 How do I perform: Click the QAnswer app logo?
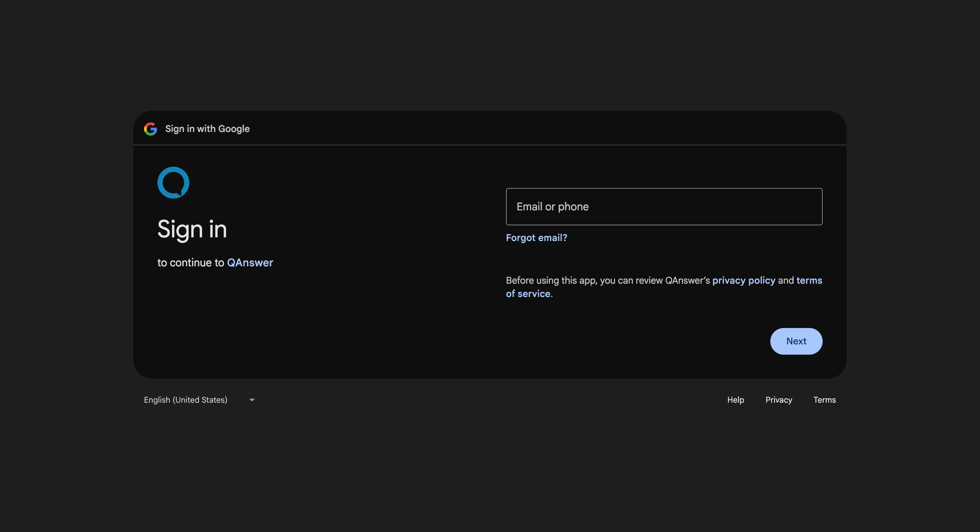click(173, 183)
